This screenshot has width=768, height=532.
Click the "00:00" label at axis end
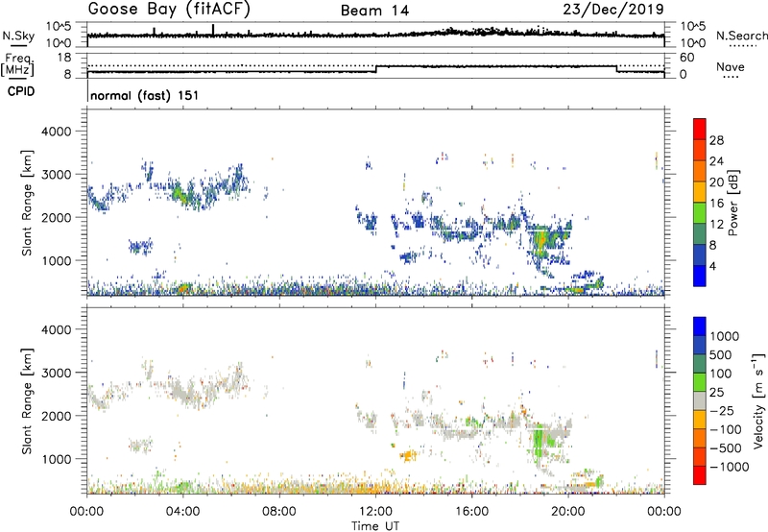tap(664, 512)
